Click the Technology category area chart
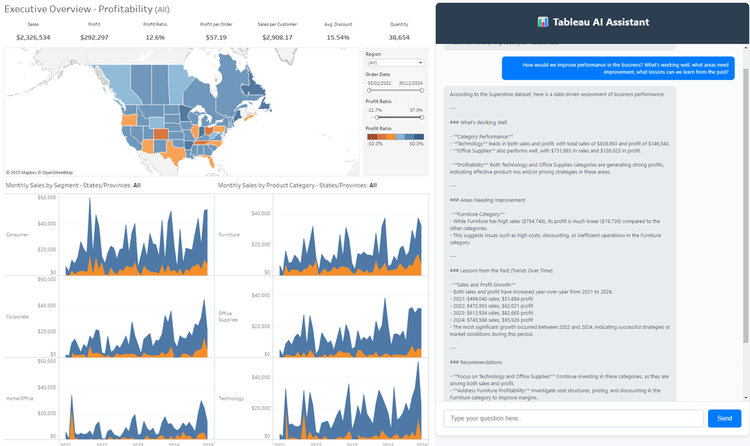750x446 pixels. pos(348,405)
